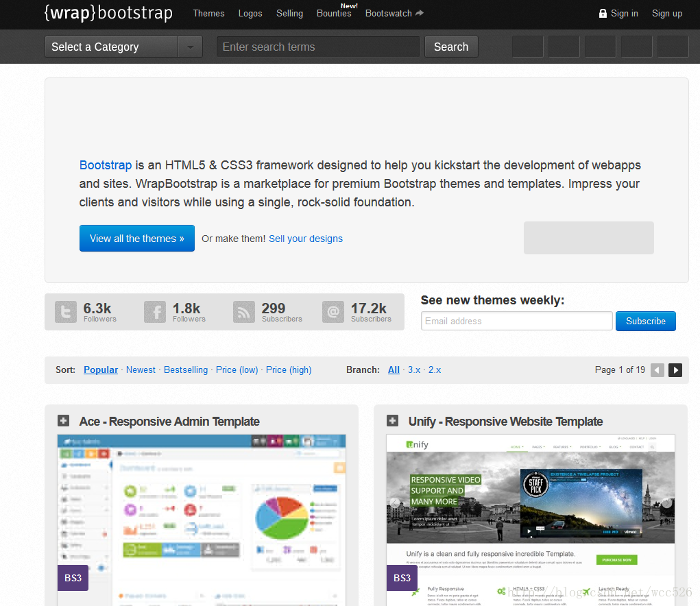Go to next page arrow
This screenshot has width=700, height=606.
click(675, 370)
